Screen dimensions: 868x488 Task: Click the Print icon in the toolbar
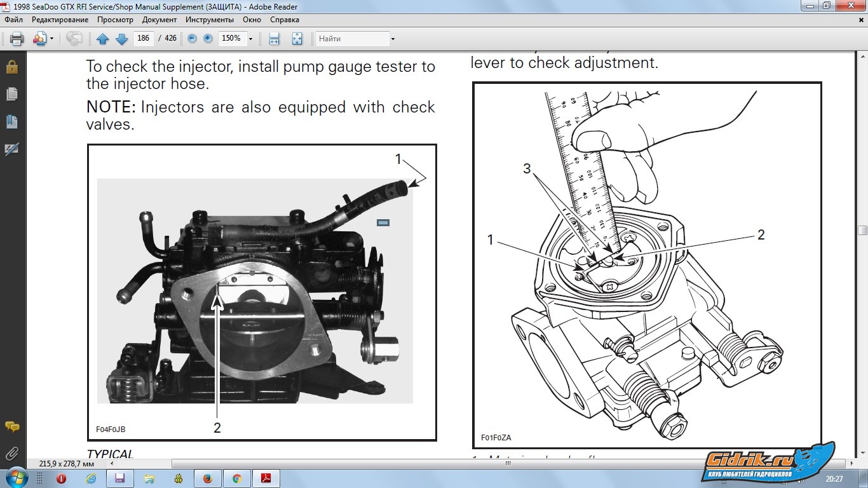(17, 39)
